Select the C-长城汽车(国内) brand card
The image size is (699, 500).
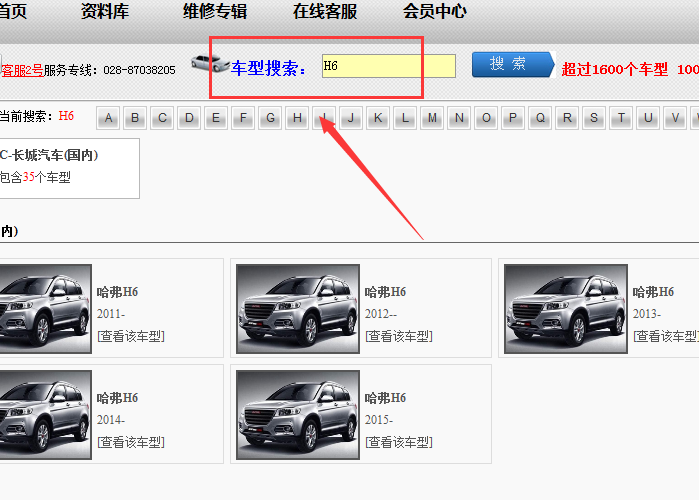69,168
